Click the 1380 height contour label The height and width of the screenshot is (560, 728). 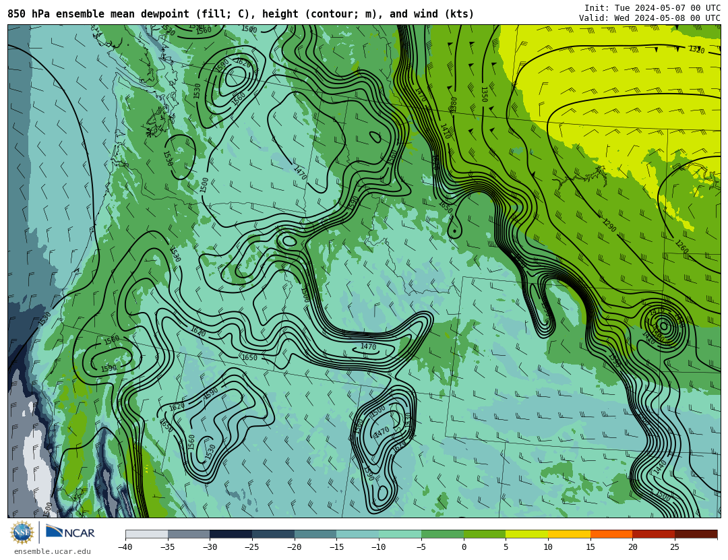(453, 104)
